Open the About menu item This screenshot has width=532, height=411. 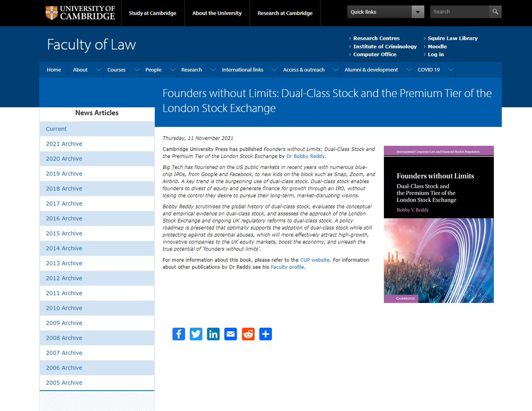pyautogui.click(x=80, y=70)
